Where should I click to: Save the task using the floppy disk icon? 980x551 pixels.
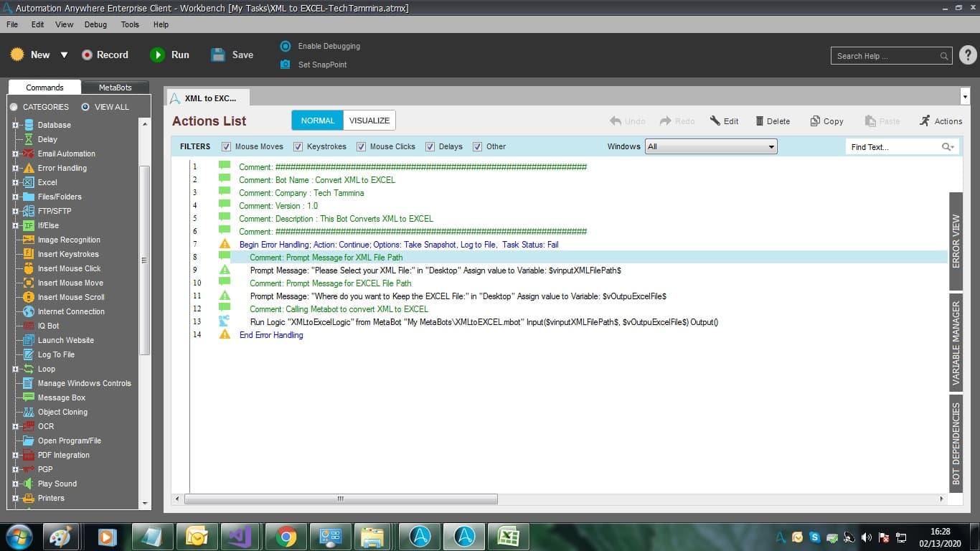tap(218, 55)
